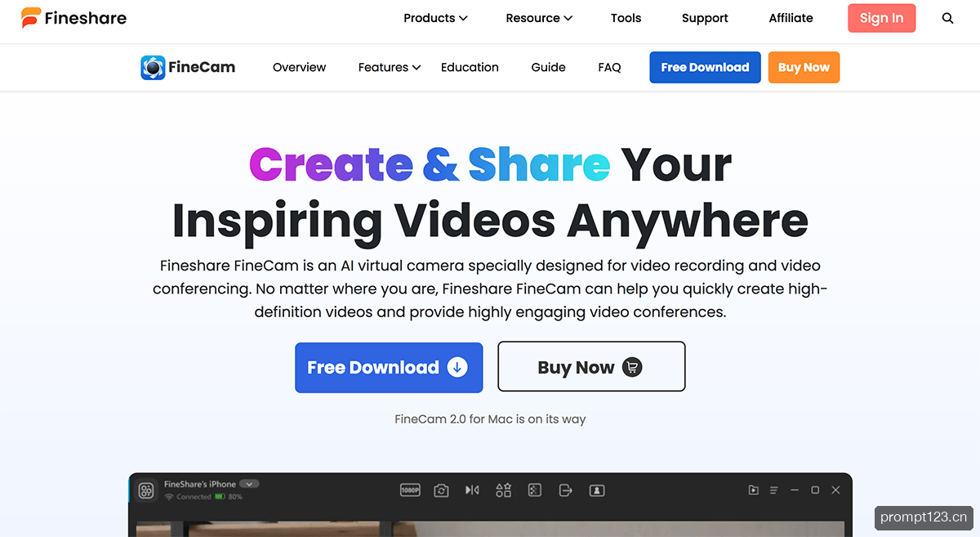The image size is (980, 537).
Task: Click the large Free Download hero button
Action: tap(389, 368)
